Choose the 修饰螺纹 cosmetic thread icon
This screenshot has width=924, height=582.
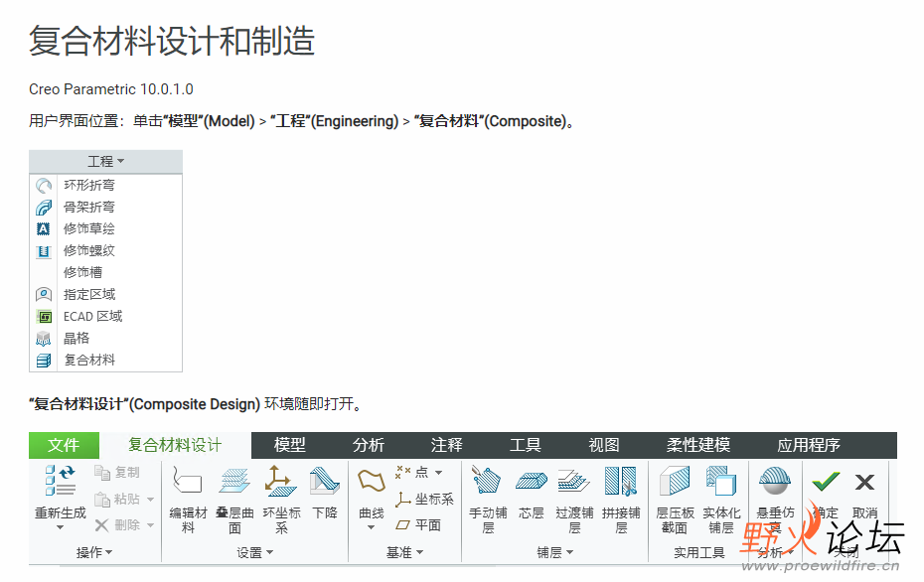tap(44, 251)
